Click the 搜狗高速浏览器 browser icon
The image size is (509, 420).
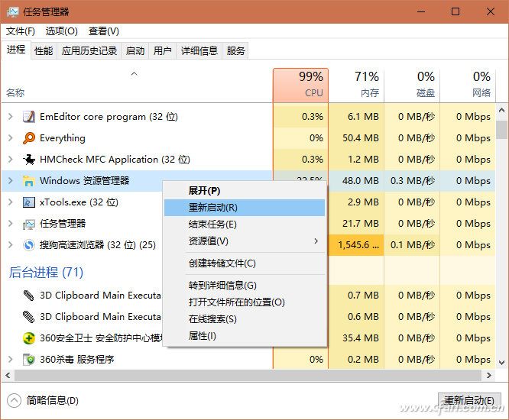[28, 245]
